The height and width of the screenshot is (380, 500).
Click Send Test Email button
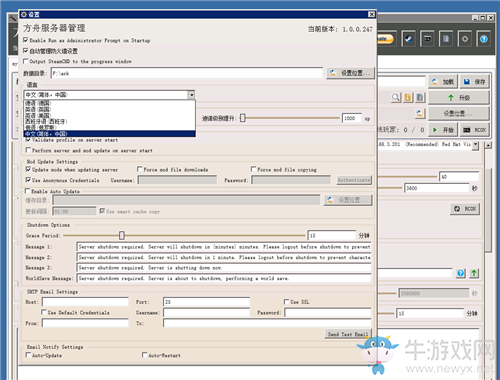tap(348, 334)
